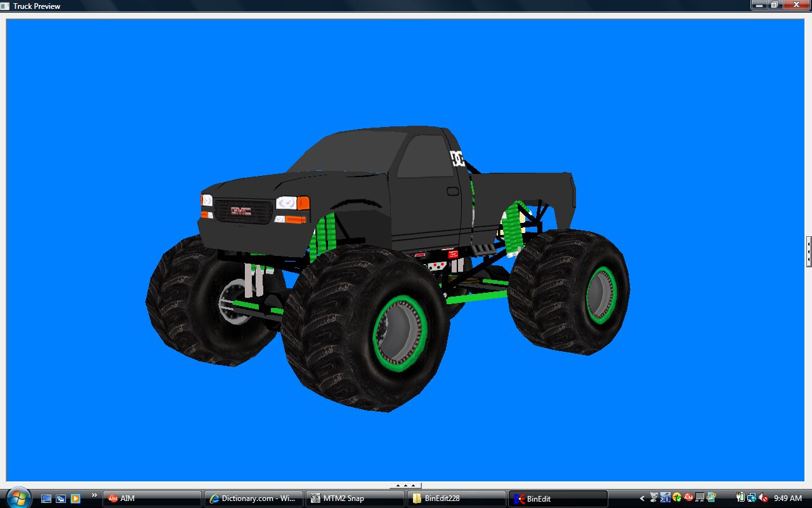Viewport: 812px width, 508px height.
Task: Launch the media player quick launch icon
Action: tap(75, 498)
